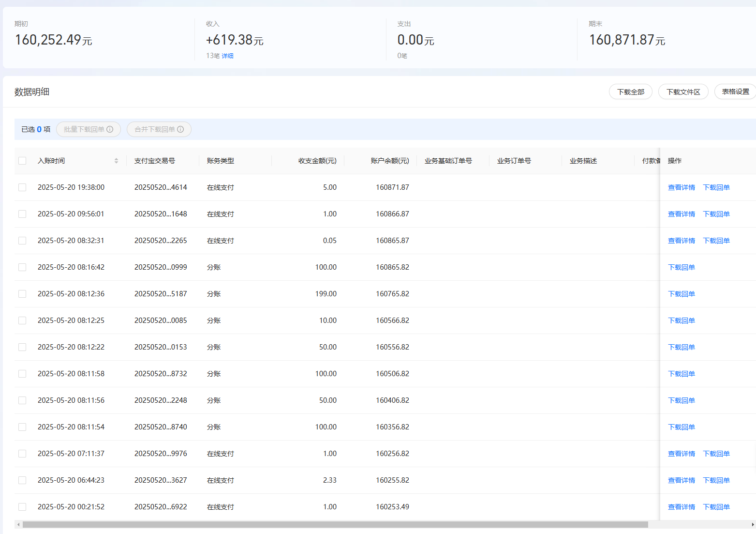This screenshot has height=534, width=756.
Task: Click the 收支金额(元) column header
Action: tap(317, 161)
